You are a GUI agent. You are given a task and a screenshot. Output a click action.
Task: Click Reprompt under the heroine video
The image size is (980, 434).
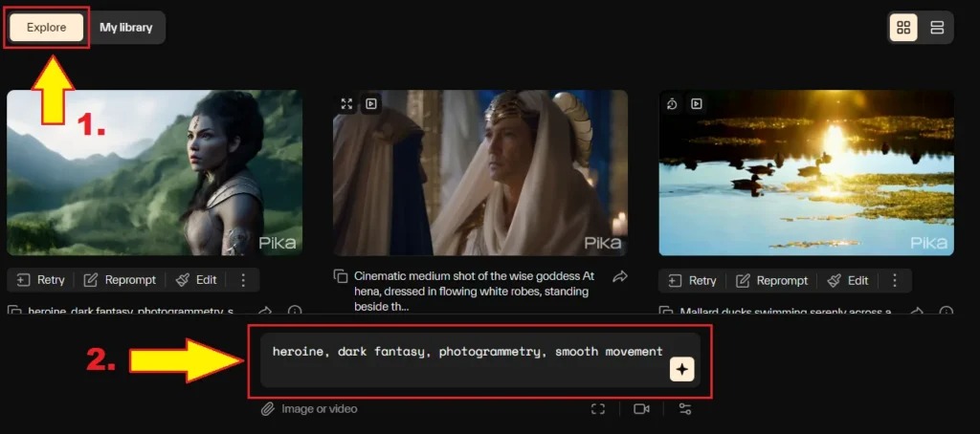coord(117,280)
